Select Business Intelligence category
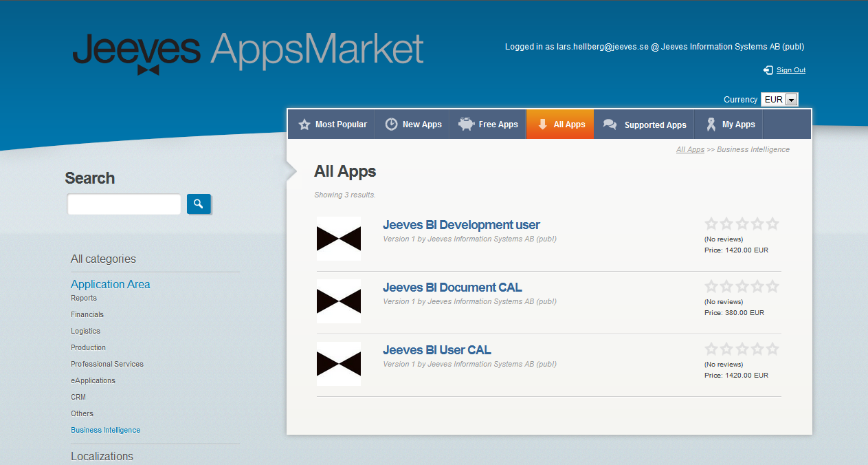The image size is (868, 465). [x=105, y=430]
